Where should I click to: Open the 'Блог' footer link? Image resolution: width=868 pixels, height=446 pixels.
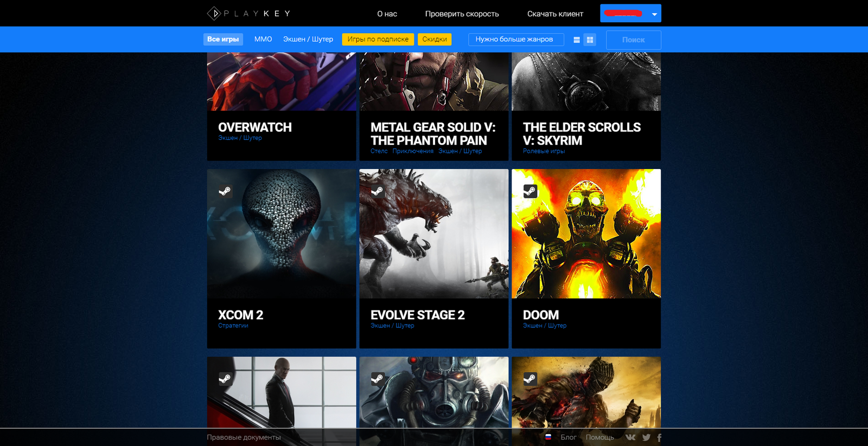(569, 437)
